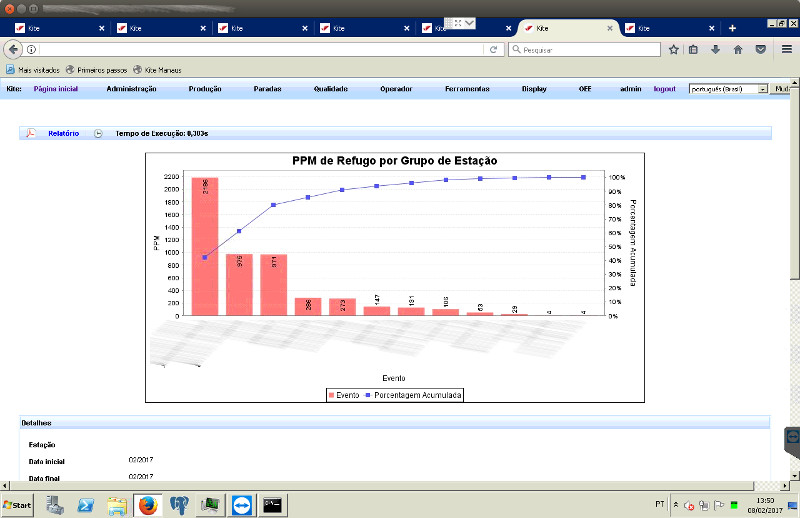Open Server Manager from the taskbar
800x518 pixels.
pos(55,505)
